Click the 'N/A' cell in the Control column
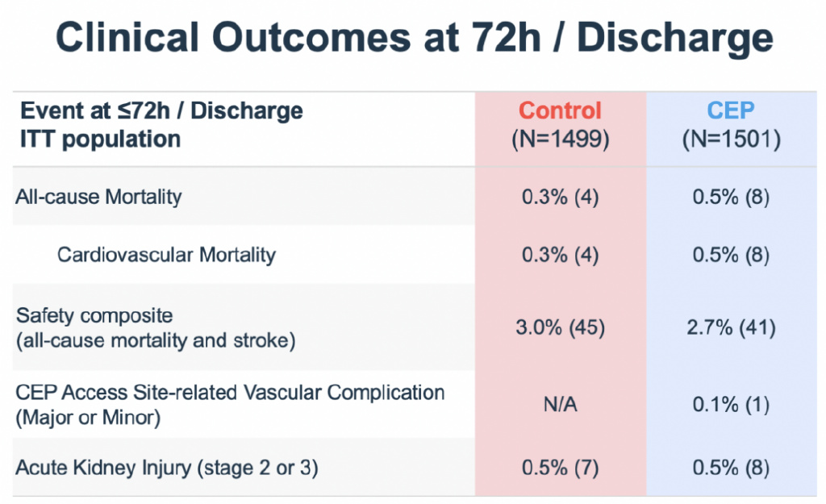 (560, 405)
